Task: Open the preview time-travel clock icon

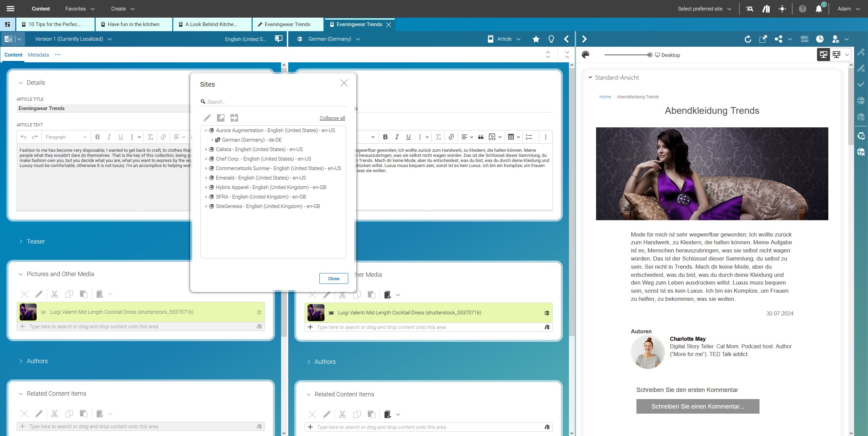Action: pyautogui.click(x=821, y=39)
